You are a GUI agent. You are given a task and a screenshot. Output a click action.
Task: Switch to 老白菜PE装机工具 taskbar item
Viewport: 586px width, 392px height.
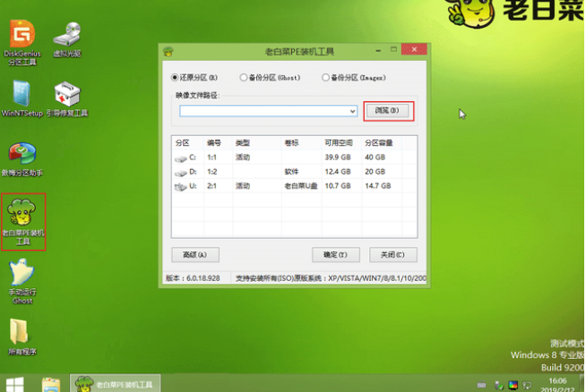pyautogui.click(x=115, y=384)
